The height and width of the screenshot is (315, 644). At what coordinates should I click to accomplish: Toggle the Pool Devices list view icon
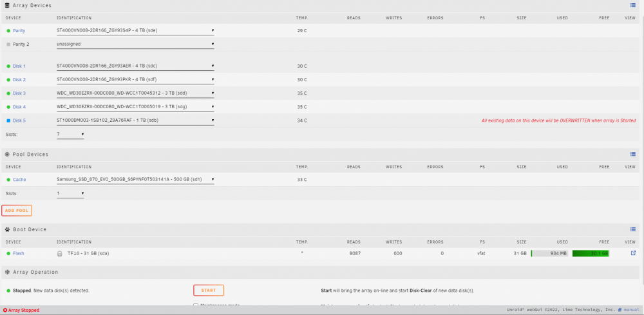[633, 154]
